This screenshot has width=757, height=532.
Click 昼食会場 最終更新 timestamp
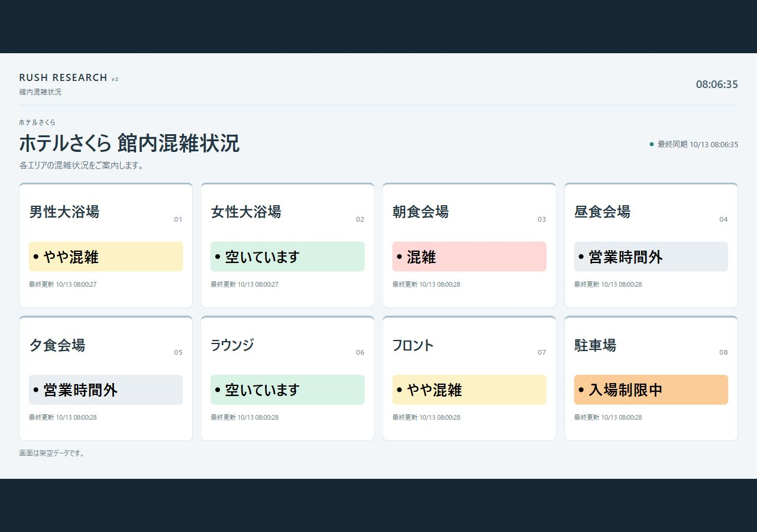608,284
